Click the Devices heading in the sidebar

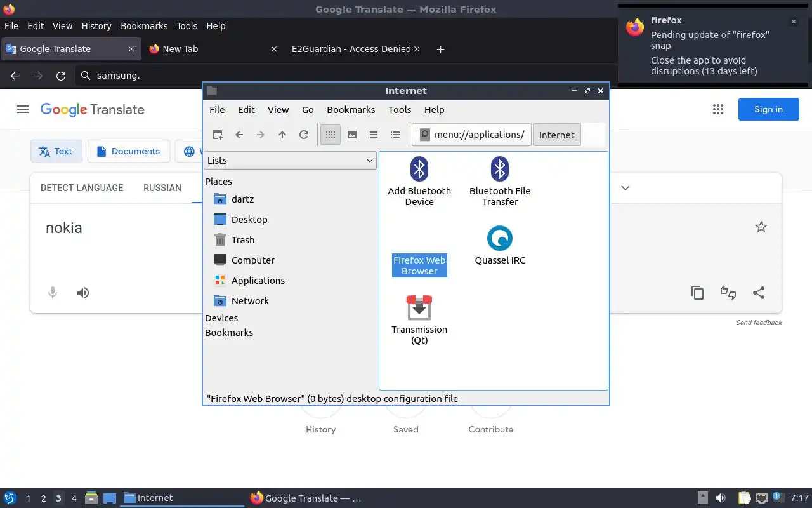point(221,318)
